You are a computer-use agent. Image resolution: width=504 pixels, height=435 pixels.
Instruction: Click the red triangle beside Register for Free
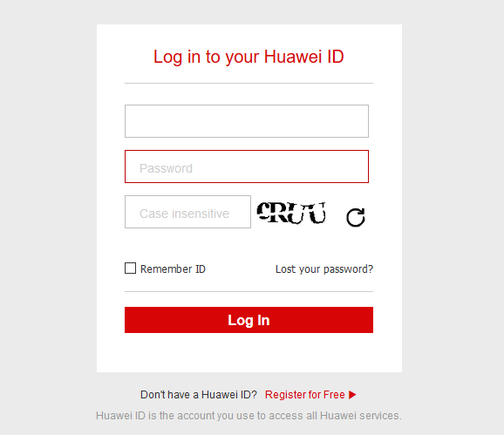coord(352,395)
